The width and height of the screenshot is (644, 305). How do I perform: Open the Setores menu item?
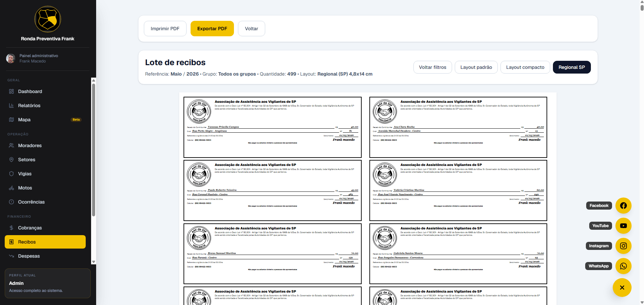click(45, 160)
